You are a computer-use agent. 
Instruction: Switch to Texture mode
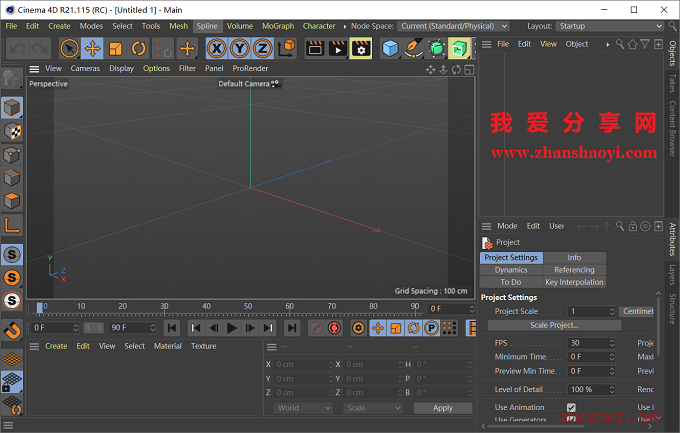pos(12,131)
